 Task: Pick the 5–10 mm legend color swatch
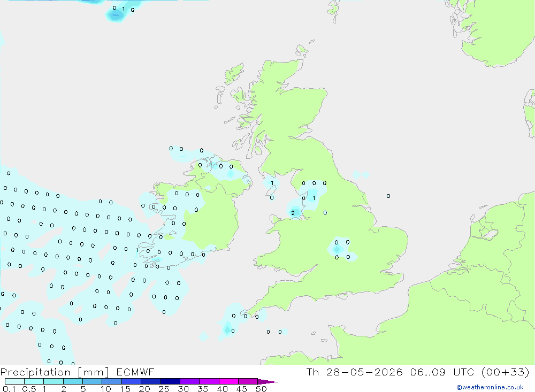92,381
